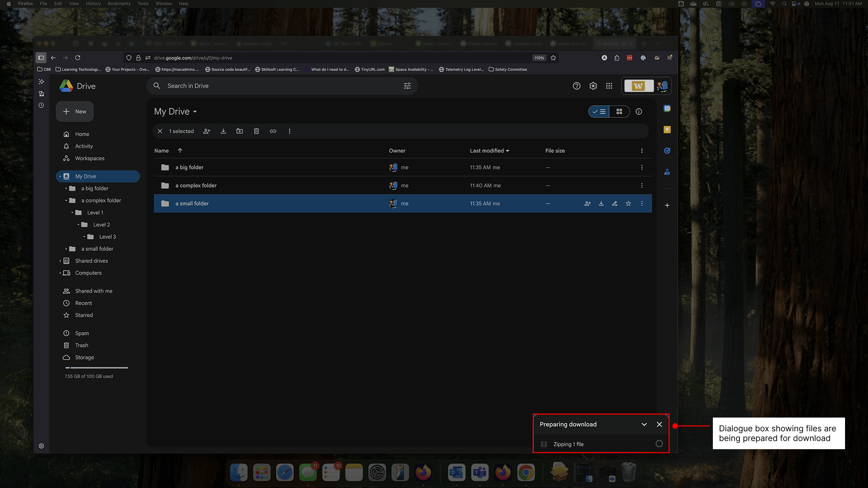The image size is (868, 488).
Task: Expand 'Level 3' in the folder tree
Action: [85, 236]
